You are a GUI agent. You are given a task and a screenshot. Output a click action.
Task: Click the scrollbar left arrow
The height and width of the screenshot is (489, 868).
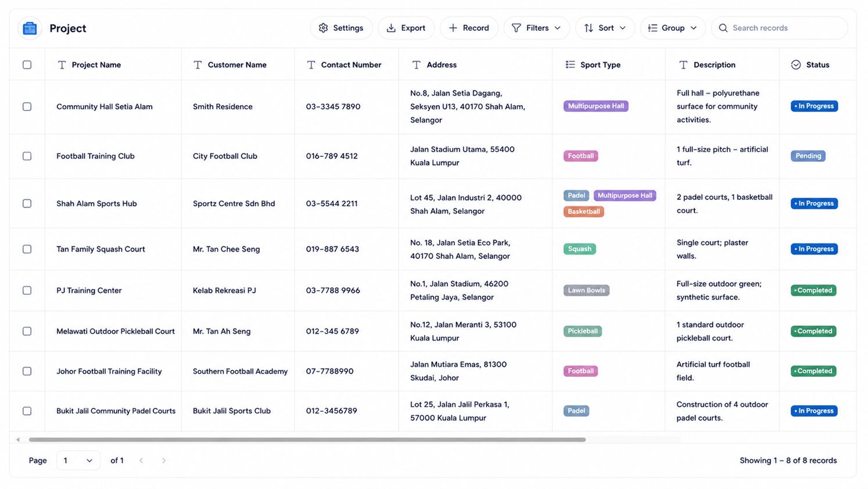point(18,440)
